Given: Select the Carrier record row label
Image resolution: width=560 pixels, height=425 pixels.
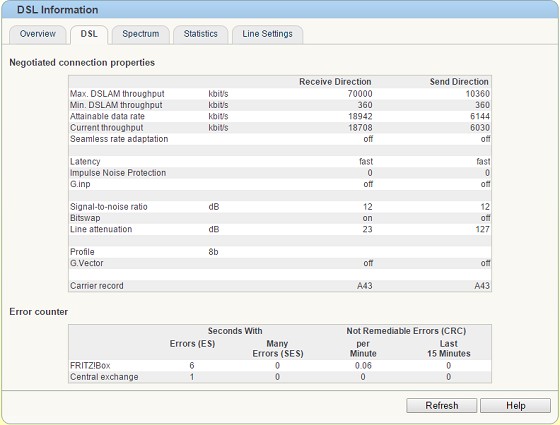Looking at the screenshot, I should [97, 286].
